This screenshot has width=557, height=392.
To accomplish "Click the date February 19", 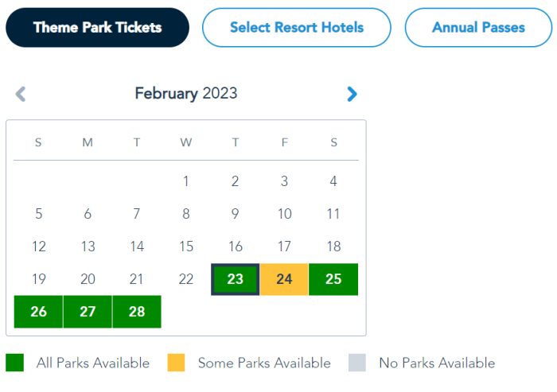I will (38, 279).
